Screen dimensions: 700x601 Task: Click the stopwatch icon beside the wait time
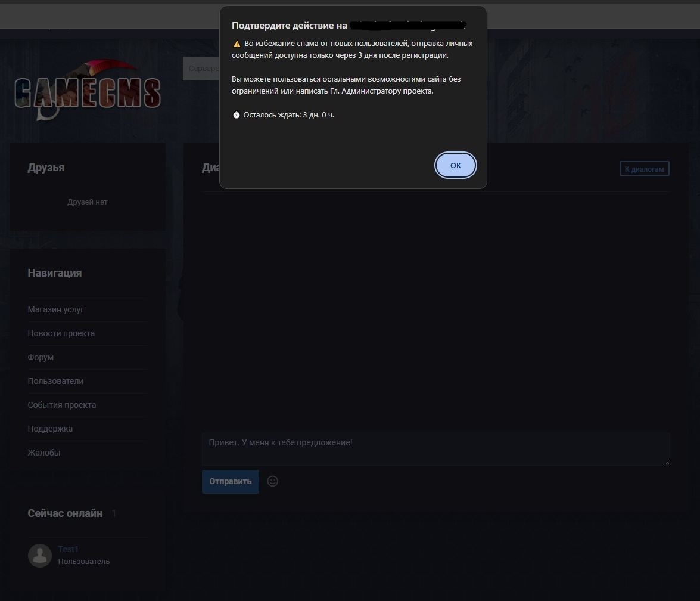[237, 114]
